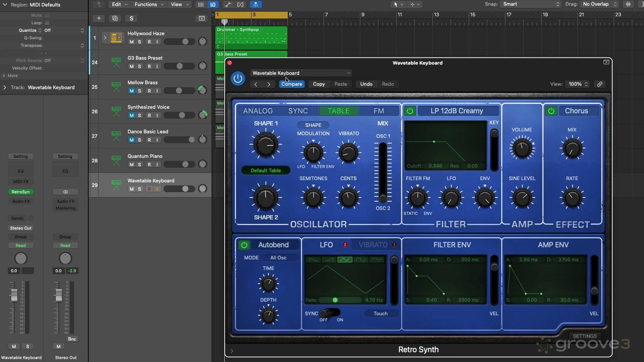Viewport: 644px width, 362px height.
Task: Mute the Mellow Brass track
Action: (x=131, y=91)
